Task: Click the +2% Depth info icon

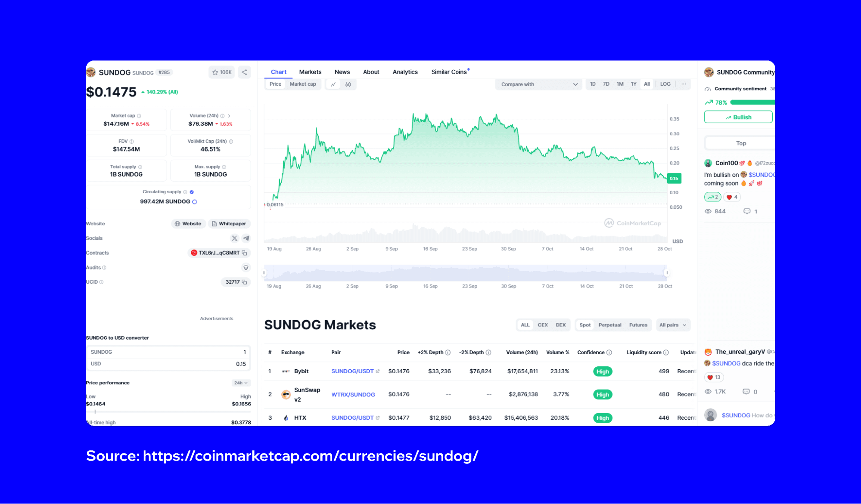Action: tap(448, 352)
